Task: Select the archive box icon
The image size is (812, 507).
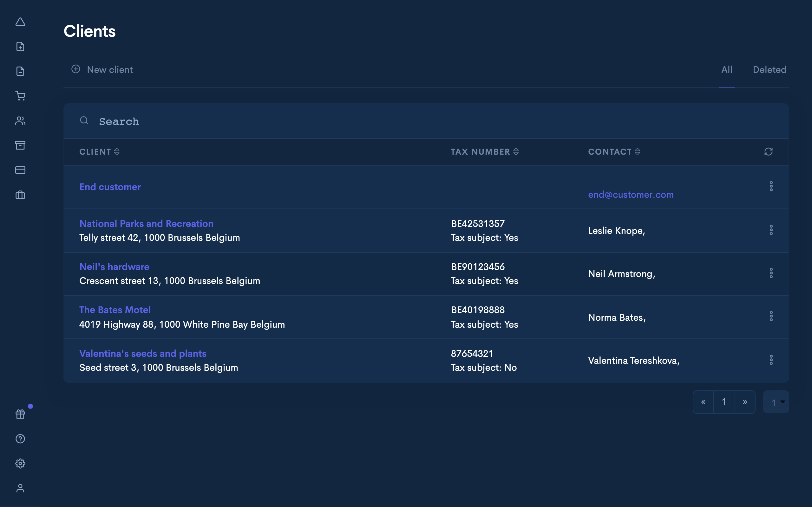Action: click(x=20, y=145)
